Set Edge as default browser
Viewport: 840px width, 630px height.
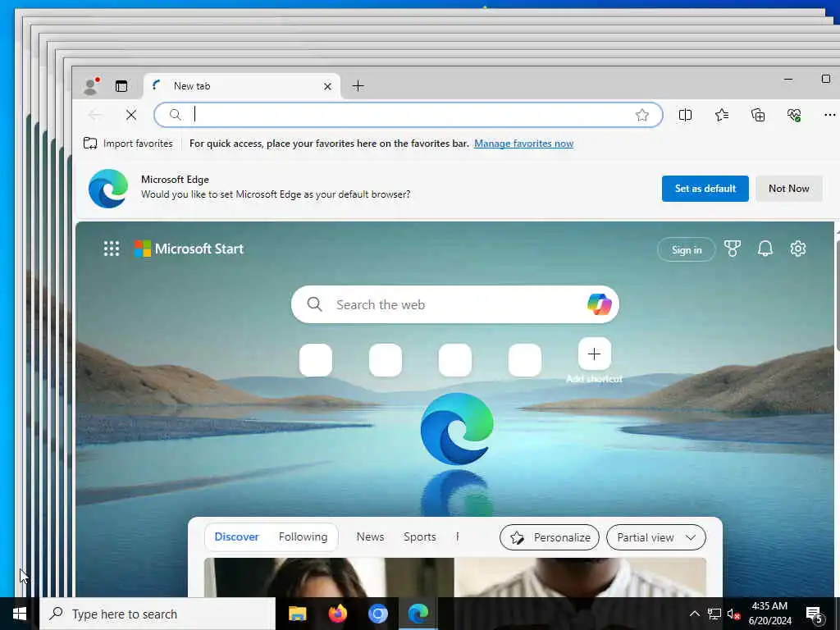[x=705, y=189]
